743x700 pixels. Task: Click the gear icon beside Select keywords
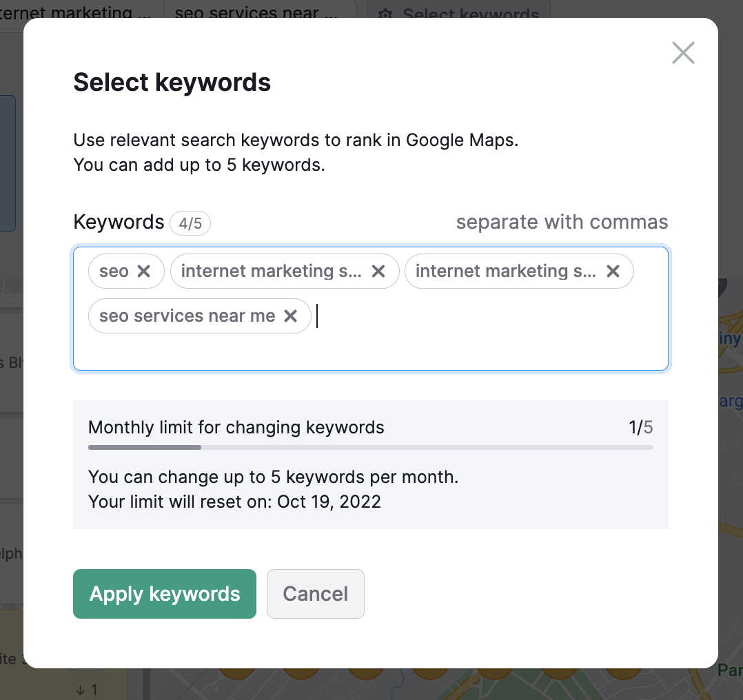385,14
